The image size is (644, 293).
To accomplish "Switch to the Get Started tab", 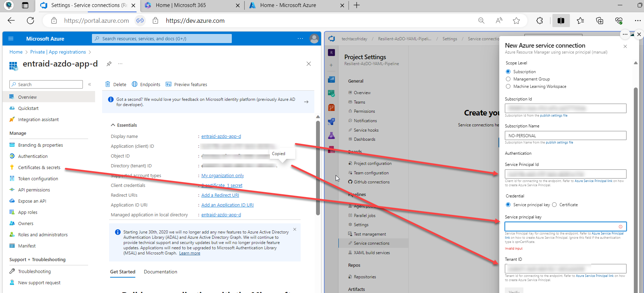I will [x=123, y=272].
